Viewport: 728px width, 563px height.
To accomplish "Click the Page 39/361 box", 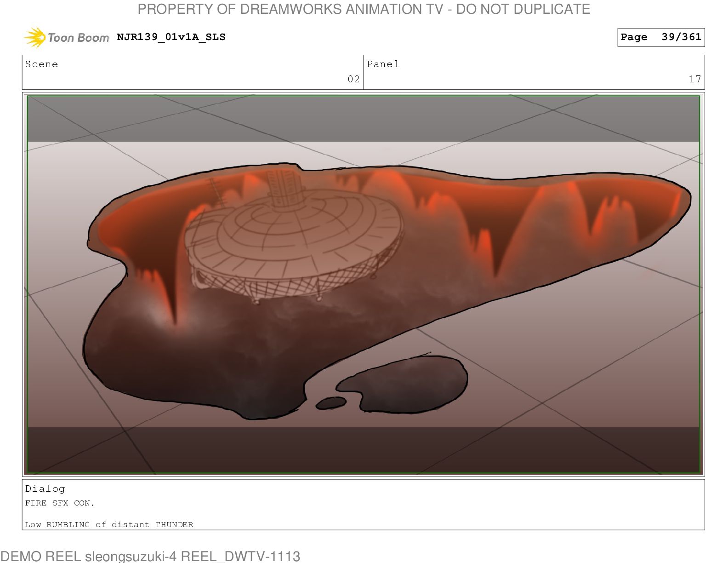I will (661, 37).
